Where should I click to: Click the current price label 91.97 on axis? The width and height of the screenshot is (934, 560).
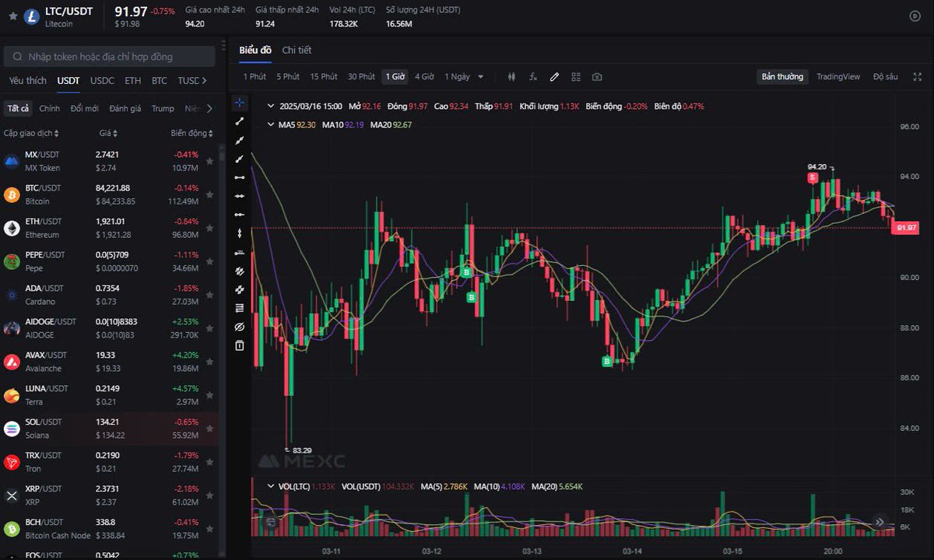pyautogui.click(x=907, y=228)
